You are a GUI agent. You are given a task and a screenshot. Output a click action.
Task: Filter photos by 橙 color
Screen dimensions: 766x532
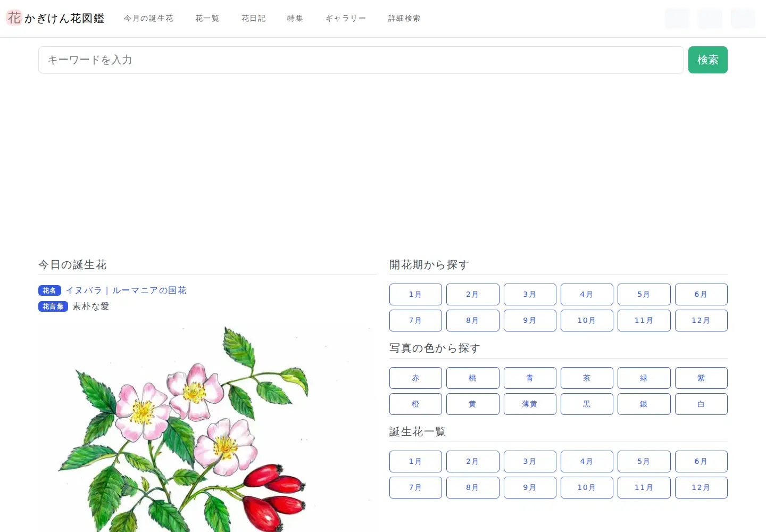(415, 404)
